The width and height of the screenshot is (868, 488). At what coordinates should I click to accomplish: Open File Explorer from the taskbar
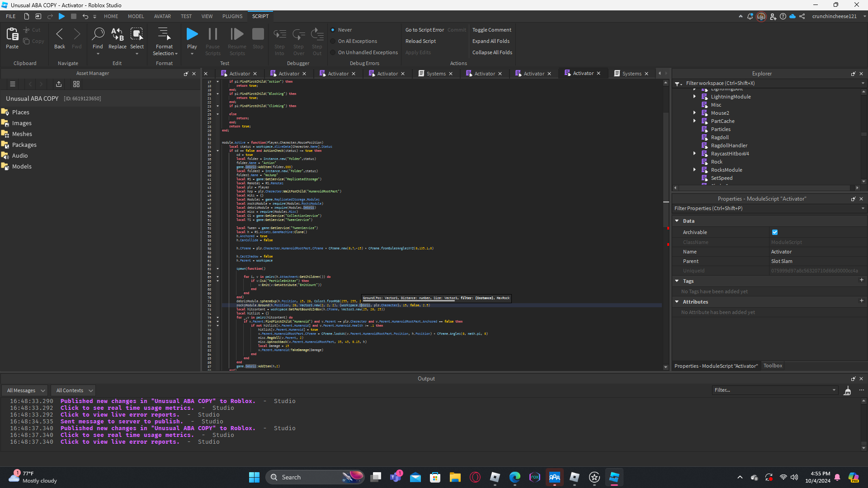click(x=455, y=477)
